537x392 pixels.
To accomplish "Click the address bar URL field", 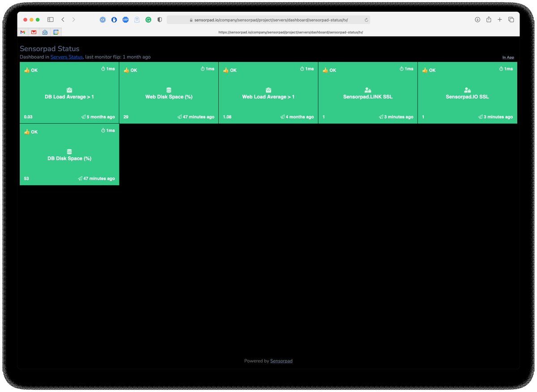I will pyautogui.click(x=268, y=20).
